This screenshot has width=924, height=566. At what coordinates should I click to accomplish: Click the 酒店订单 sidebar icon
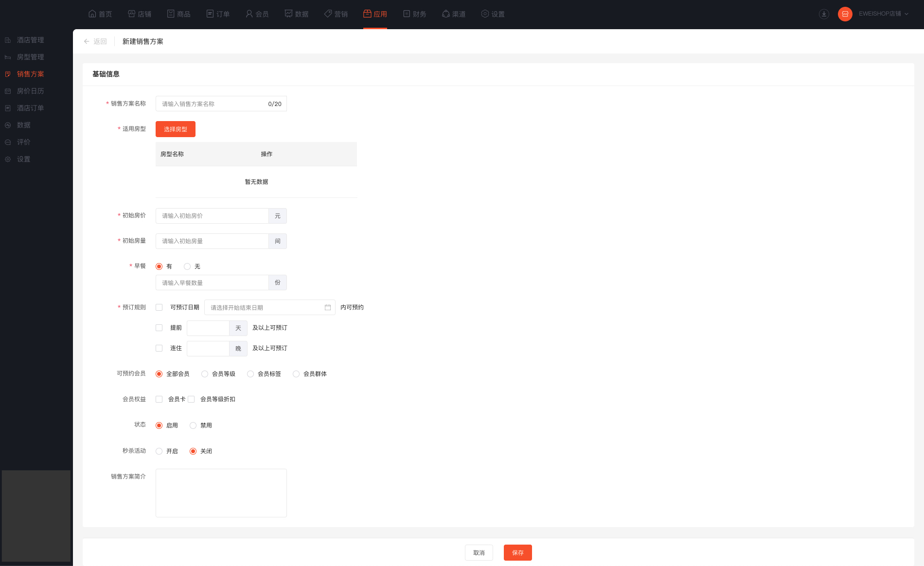8,108
